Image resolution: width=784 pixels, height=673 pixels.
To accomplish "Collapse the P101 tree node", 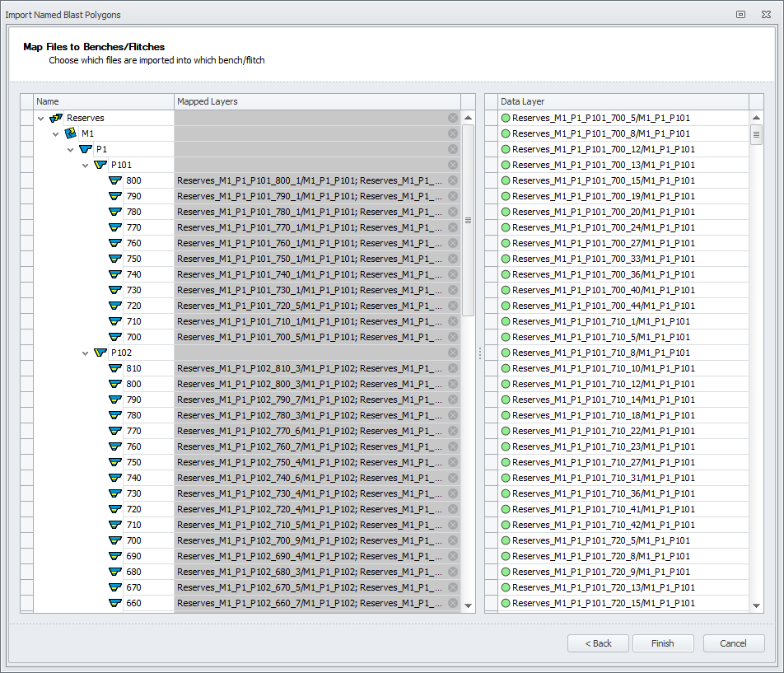I will pos(86,165).
